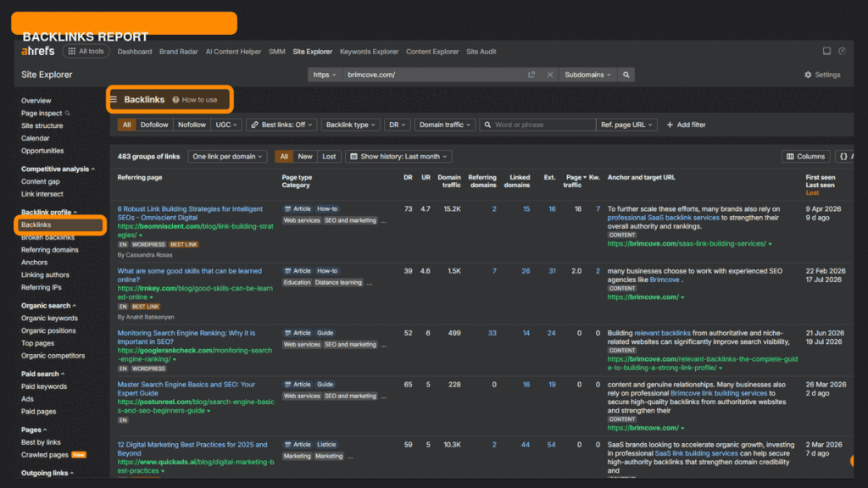868x488 pixels.
Task: Filter by Dofollow links
Action: 154,125
